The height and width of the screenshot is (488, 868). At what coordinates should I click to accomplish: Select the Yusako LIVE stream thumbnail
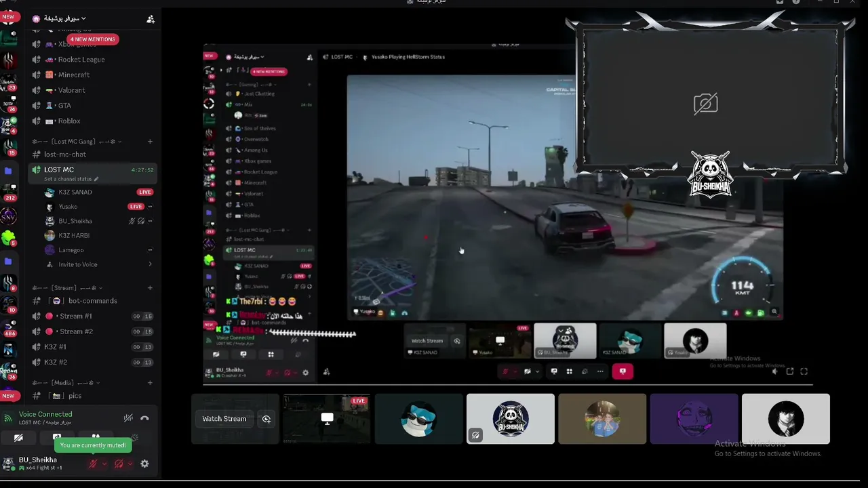[327, 419]
